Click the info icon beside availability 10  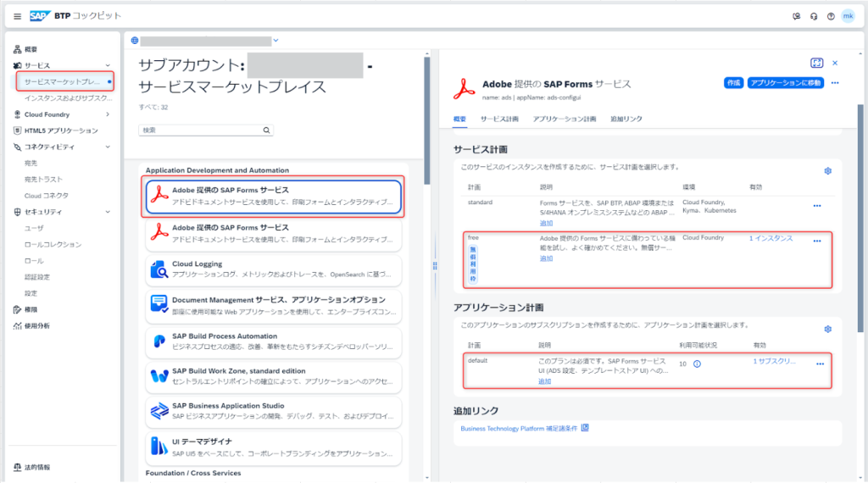pyautogui.click(x=697, y=364)
